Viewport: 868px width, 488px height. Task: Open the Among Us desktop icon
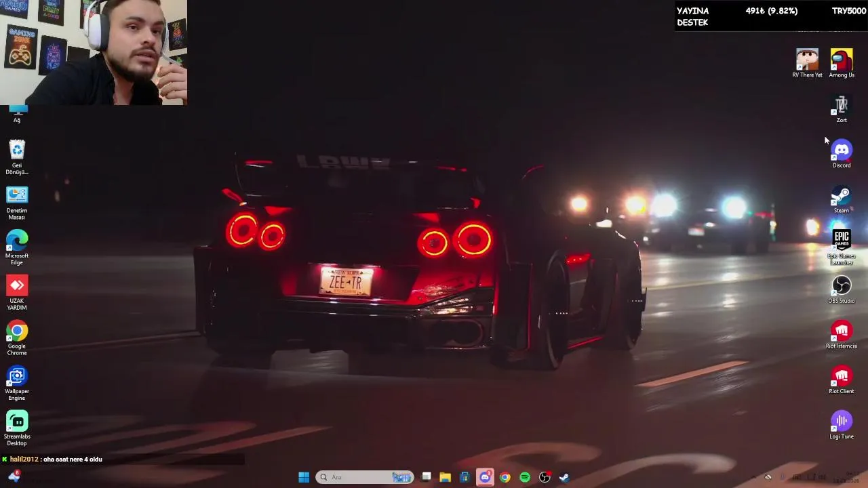tap(842, 63)
